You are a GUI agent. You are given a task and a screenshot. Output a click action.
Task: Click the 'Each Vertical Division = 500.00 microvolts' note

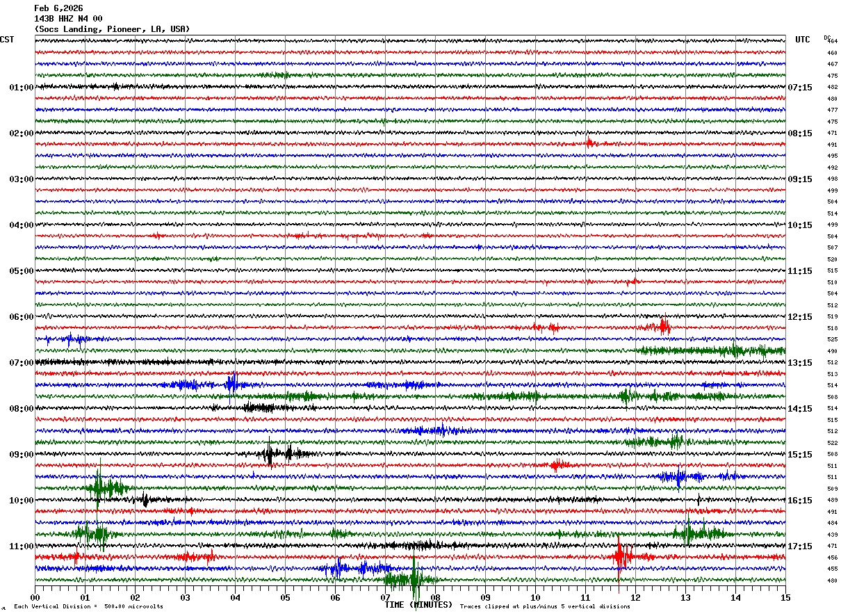tap(88, 607)
